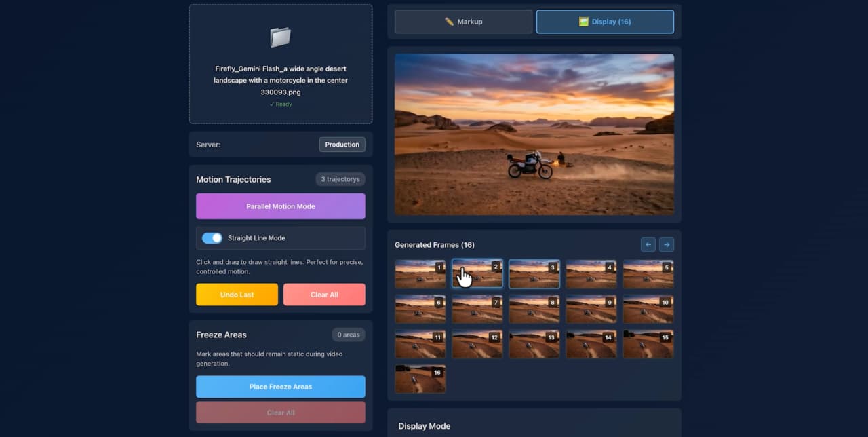Click the pencil icon on the Markup tab
The height and width of the screenshot is (437, 868).
pyautogui.click(x=449, y=21)
